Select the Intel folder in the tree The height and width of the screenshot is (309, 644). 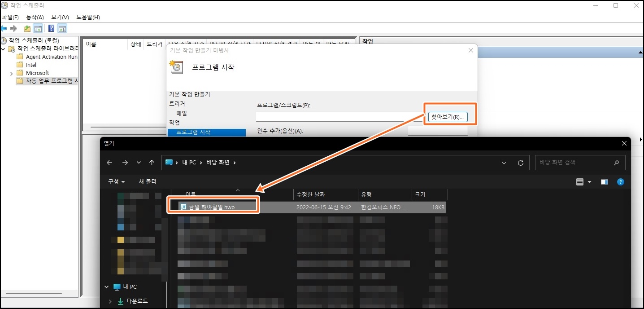(x=31, y=65)
